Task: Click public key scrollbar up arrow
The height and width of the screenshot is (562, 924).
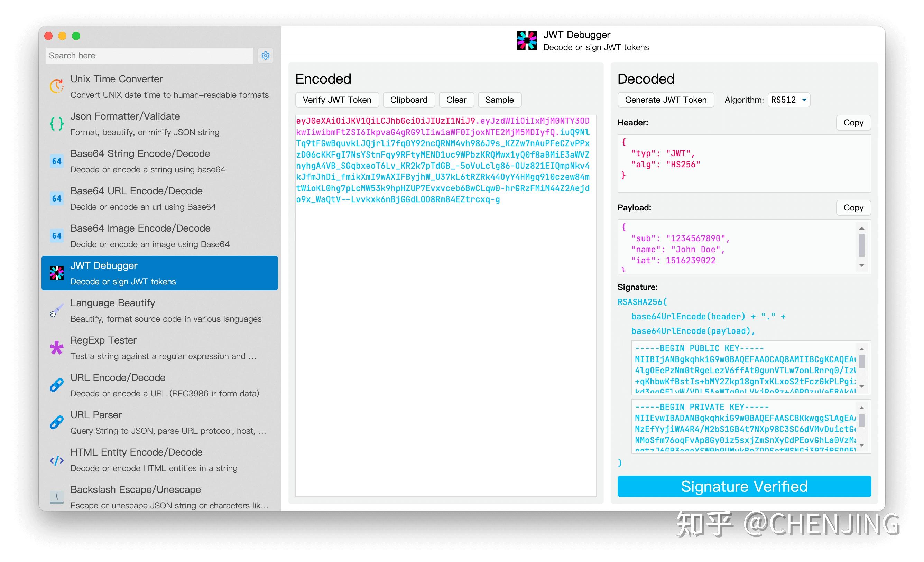Action: [x=861, y=349]
